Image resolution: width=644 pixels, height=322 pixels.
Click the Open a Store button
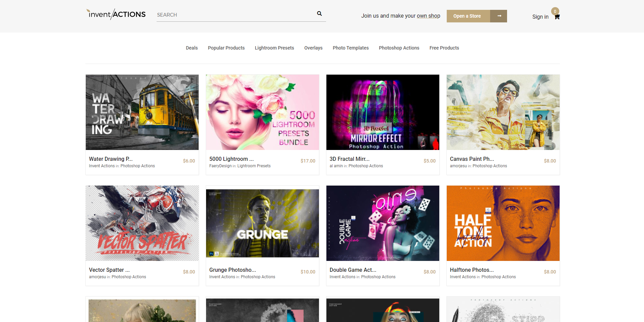point(468,16)
